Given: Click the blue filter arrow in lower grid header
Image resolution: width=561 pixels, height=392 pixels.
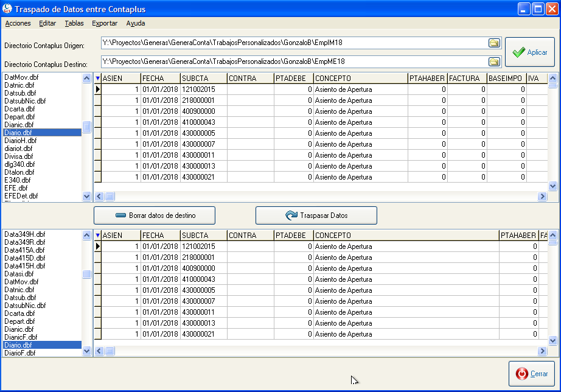Looking at the screenshot, I should pyautogui.click(x=98, y=236).
